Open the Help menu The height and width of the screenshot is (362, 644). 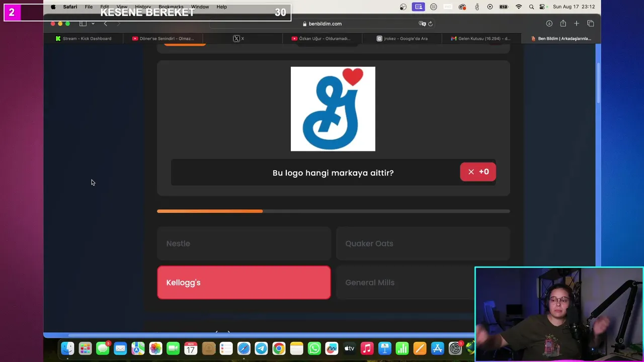tap(221, 7)
